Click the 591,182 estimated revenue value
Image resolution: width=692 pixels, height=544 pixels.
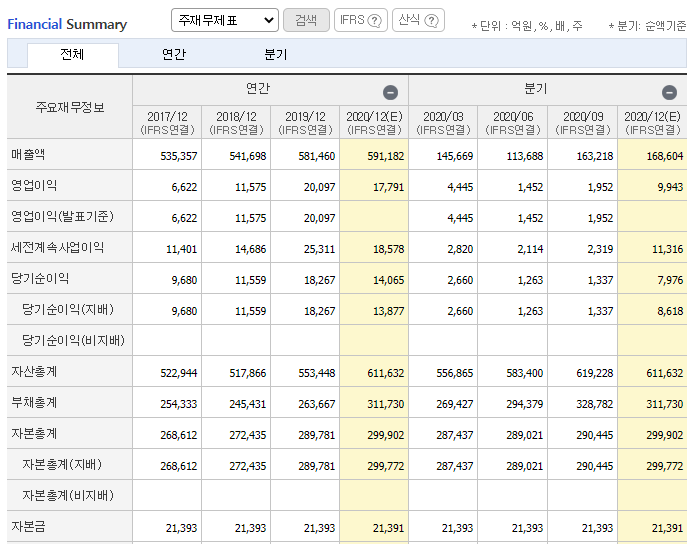(x=386, y=156)
